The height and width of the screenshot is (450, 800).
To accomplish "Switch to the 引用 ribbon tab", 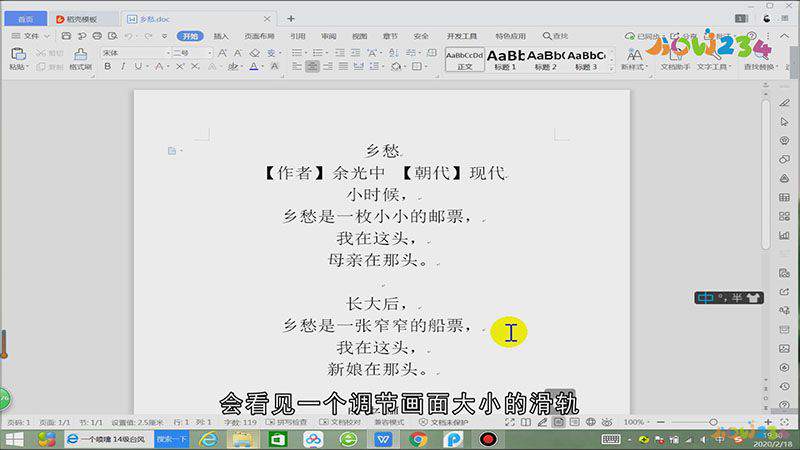I will pos(297,36).
